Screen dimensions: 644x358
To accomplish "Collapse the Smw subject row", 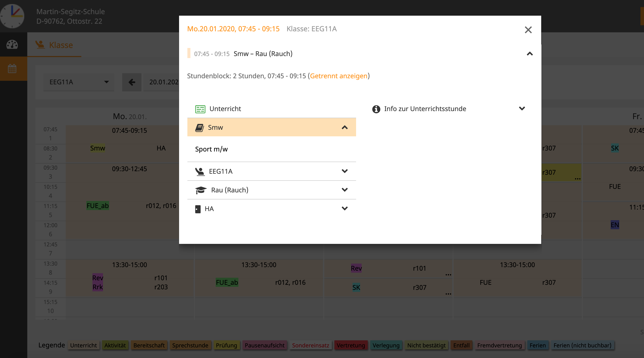I will pyautogui.click(x=344, y=127).
